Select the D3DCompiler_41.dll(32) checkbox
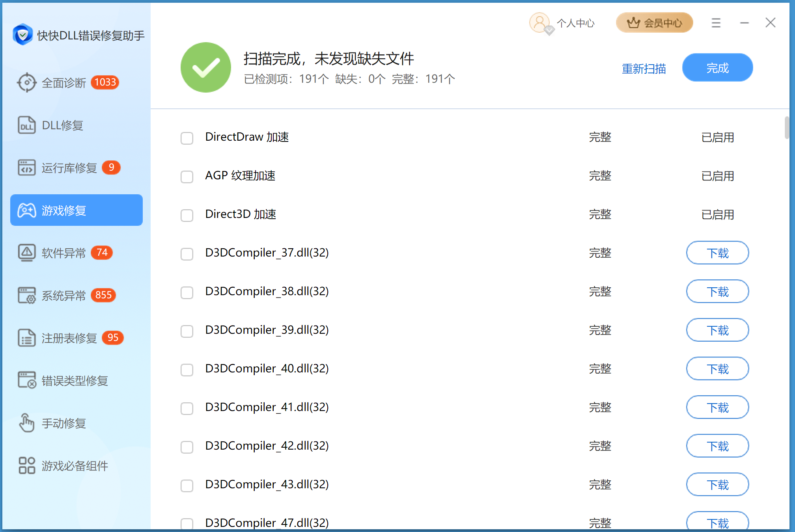Screen dimensions: 795x532 (x=187, y=408)
